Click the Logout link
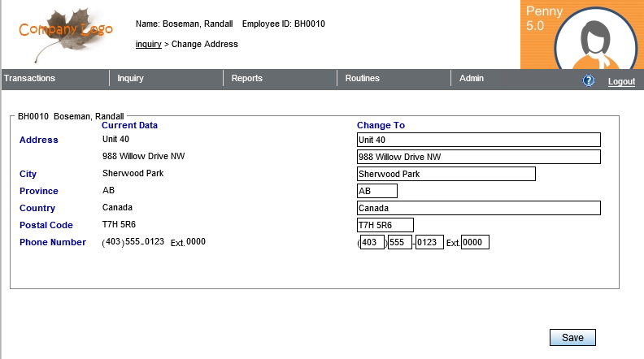This screenshot has height=359, width=644. [x=621, y=82]
